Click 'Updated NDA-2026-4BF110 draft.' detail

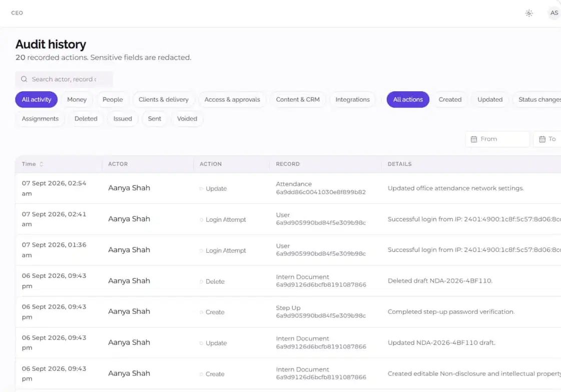coord(441,342)
